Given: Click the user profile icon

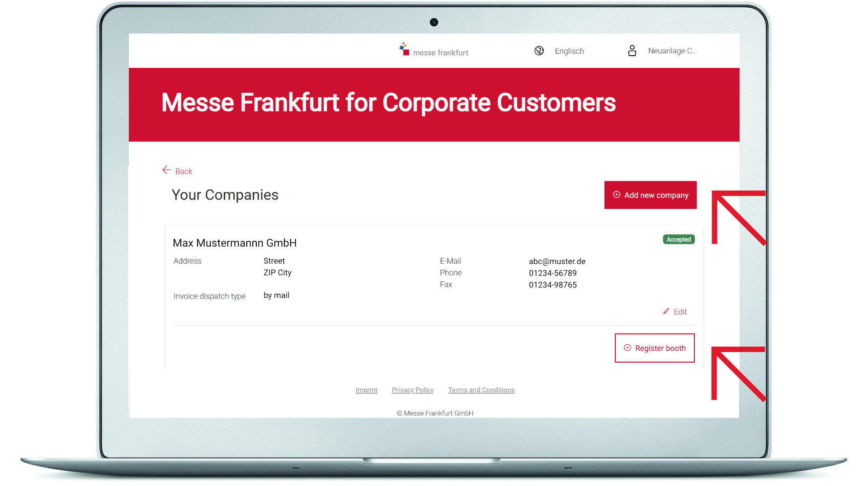Looking at the screenshot, I should (632, 51).
